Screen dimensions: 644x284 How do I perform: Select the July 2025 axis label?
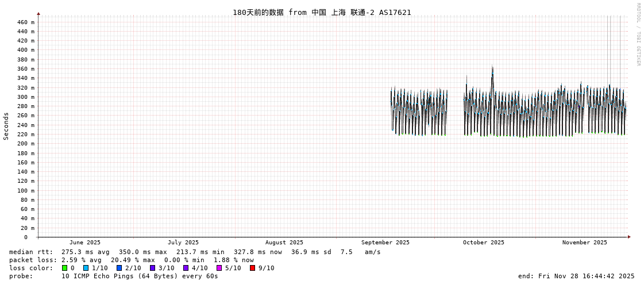[x=183, y=243]
